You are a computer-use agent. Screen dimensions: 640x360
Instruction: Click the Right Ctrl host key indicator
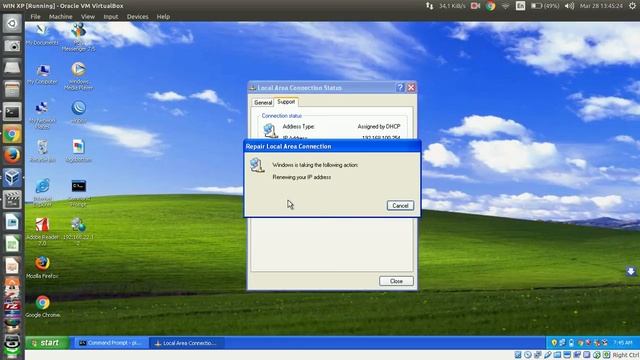click(x=625, y=355)
